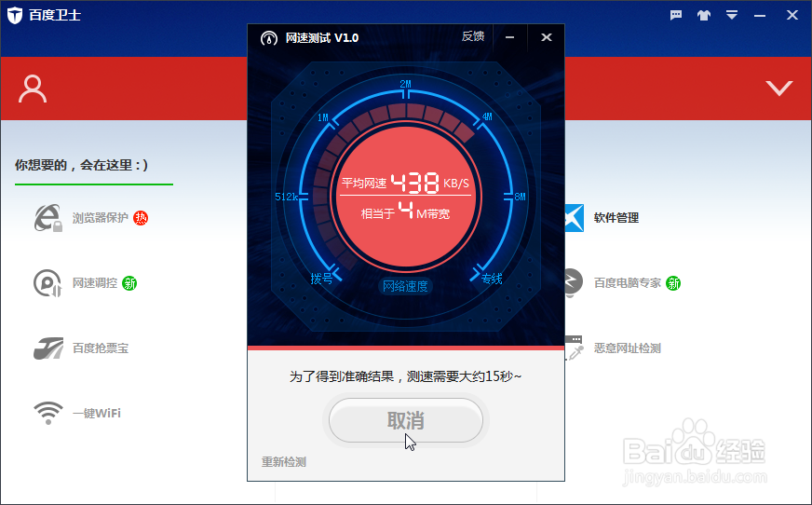The image size is (812, 505).
Task: Click the 相当于 4 M带宽 text
Action: pyautogui.click(x=405, y=212)
